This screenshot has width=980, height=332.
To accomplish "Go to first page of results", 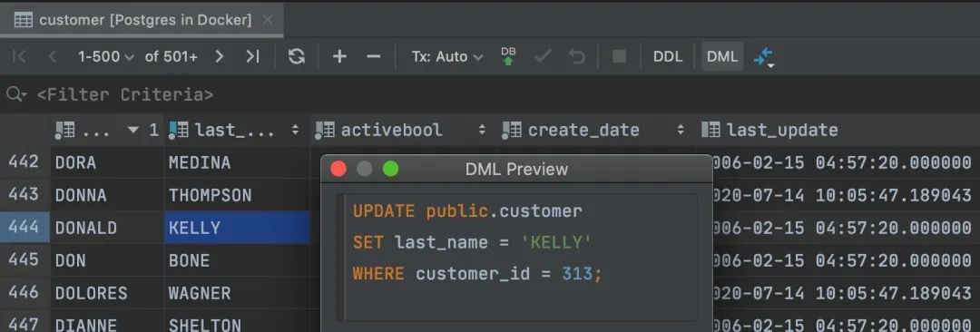I will click(19, 57).
